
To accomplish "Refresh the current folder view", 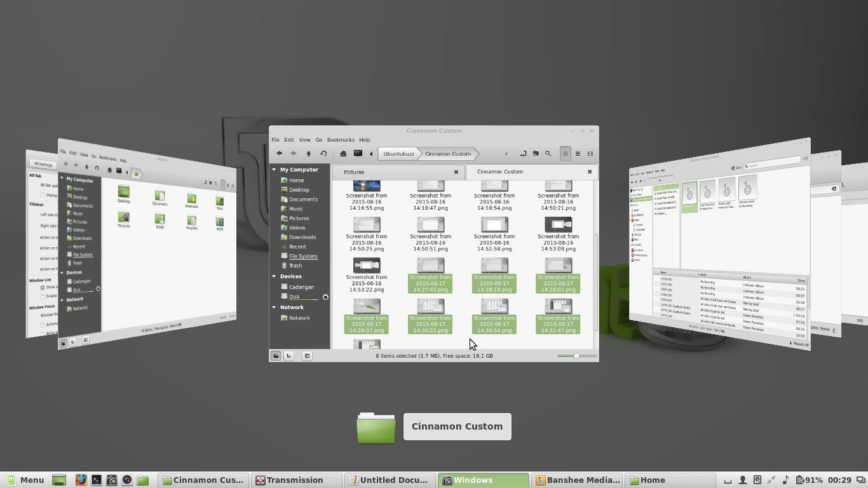I will tap(323, 153).
